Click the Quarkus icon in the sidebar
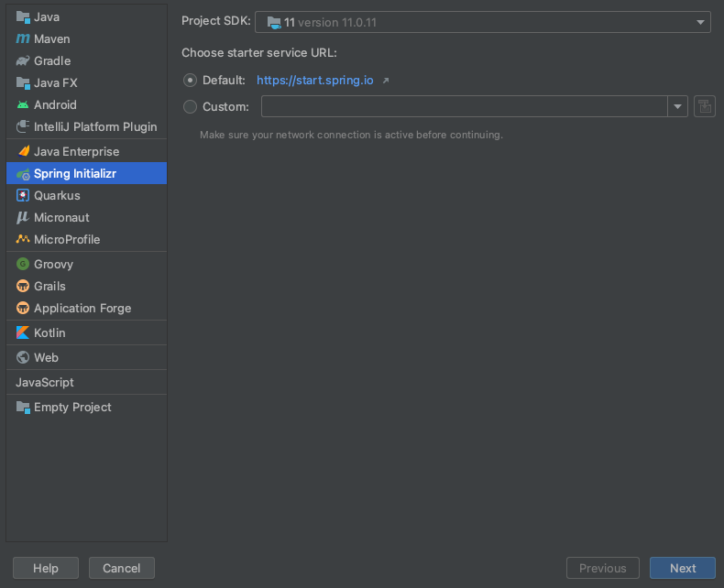 (23, 196)
